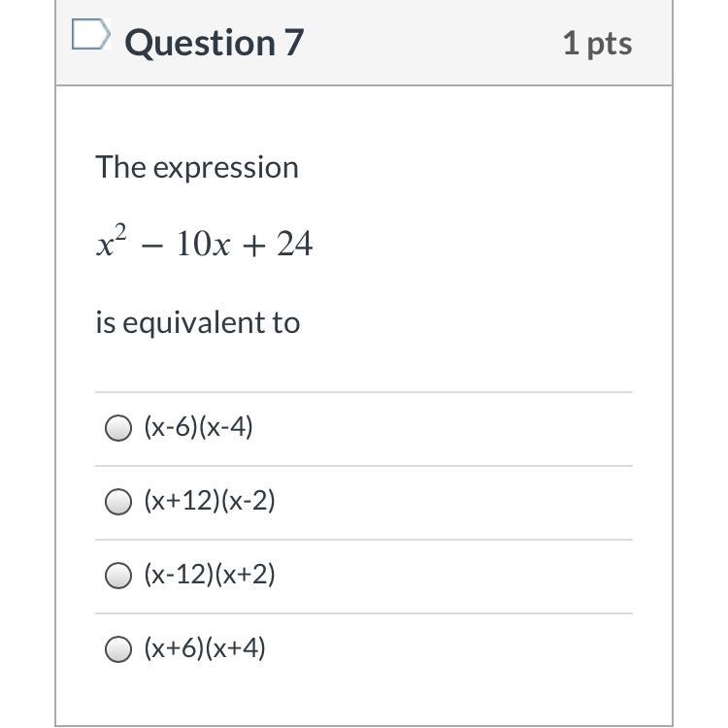The width and height of the screenshot is (728, 728).
Task: Click the (x-6)(x-4) answer label text
Action: (198, 427)
